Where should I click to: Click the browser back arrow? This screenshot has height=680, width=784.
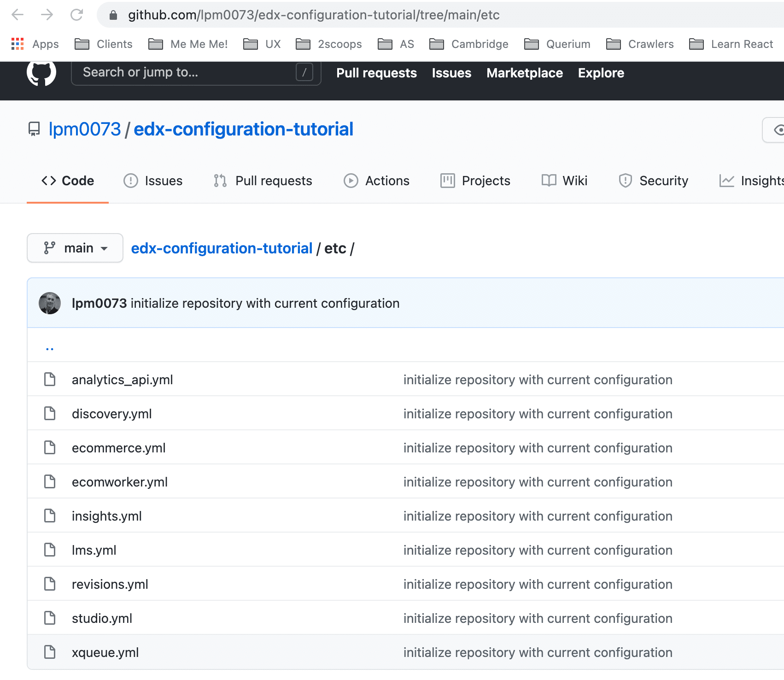click(18, 15)
